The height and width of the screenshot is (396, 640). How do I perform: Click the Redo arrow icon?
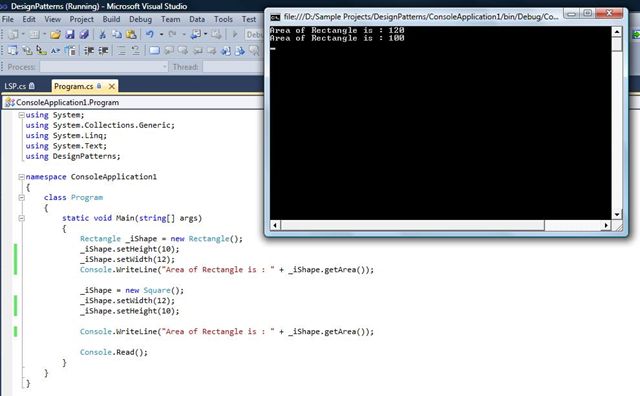[172, 34]
